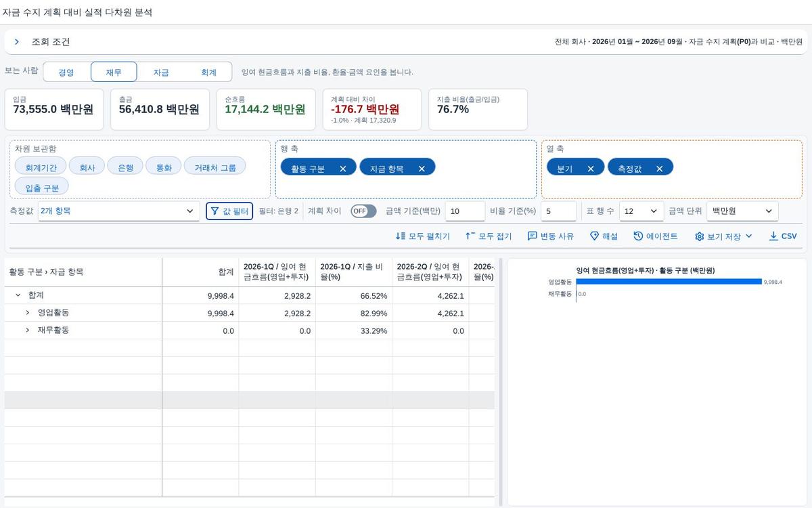Collapse the 합계 tree row
Viewport: 812px width, 508px height.
(18, 295)
